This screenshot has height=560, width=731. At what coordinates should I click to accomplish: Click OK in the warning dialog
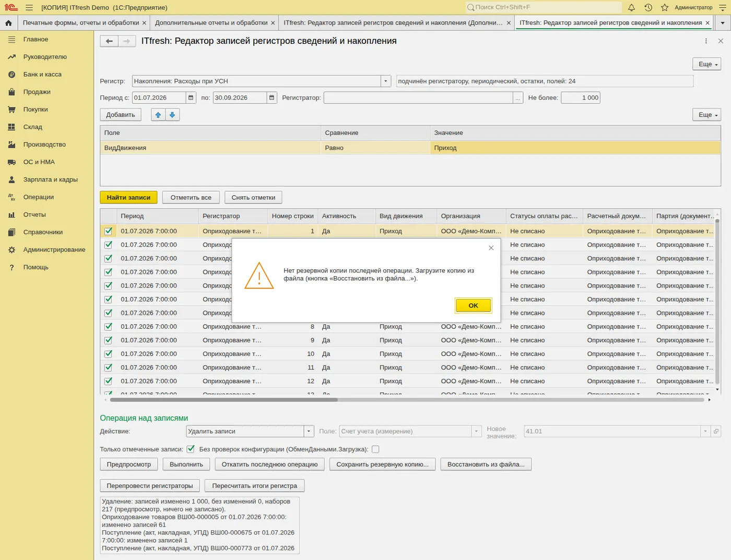(x=473, y=305)
